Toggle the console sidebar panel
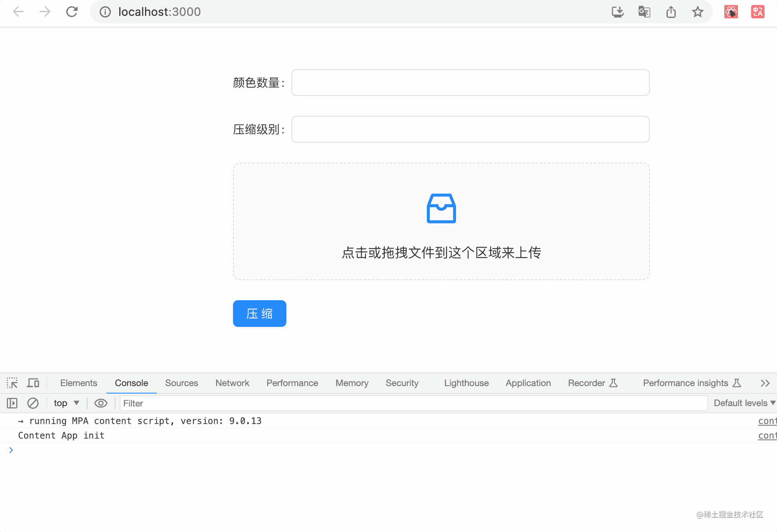The width and height of the screenshot is (777, 532). [x=12, y=403]
